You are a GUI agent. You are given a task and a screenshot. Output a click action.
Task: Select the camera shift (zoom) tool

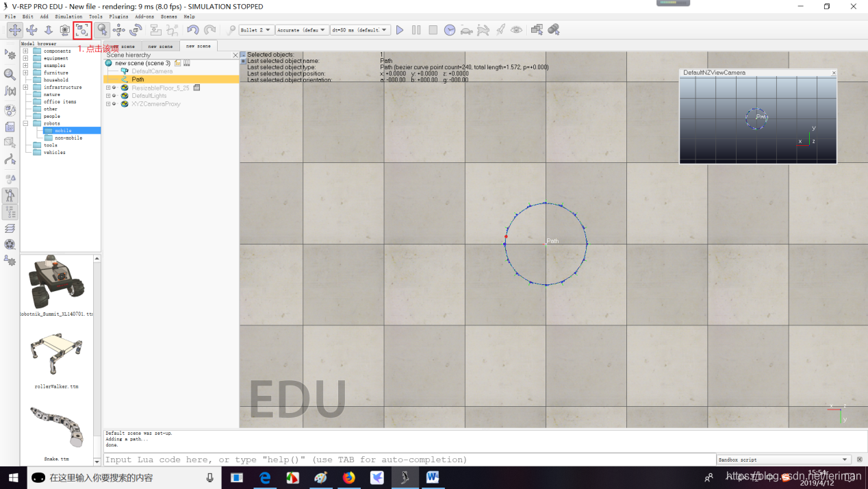(48, 30)
